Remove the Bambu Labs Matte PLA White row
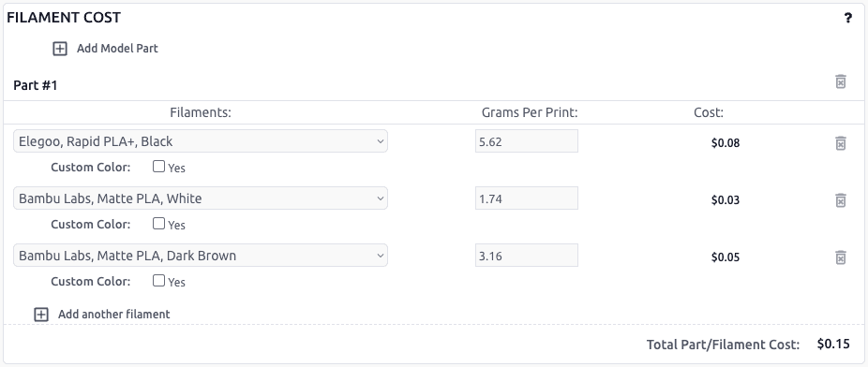The width and height of the screenshot is (868, 367). (x=840, y=200)
